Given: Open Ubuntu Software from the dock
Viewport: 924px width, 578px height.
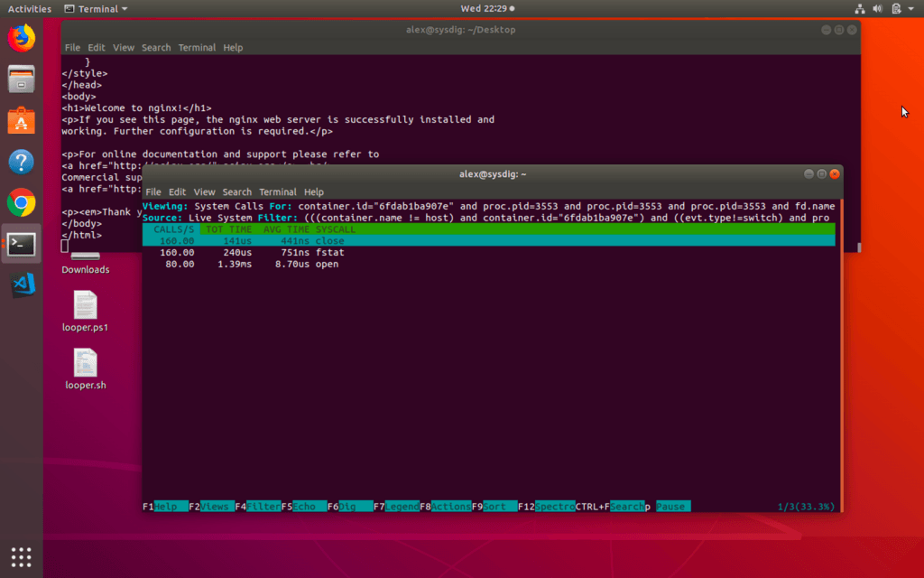Looking at the screenshot, I should (x=21, y=121).
